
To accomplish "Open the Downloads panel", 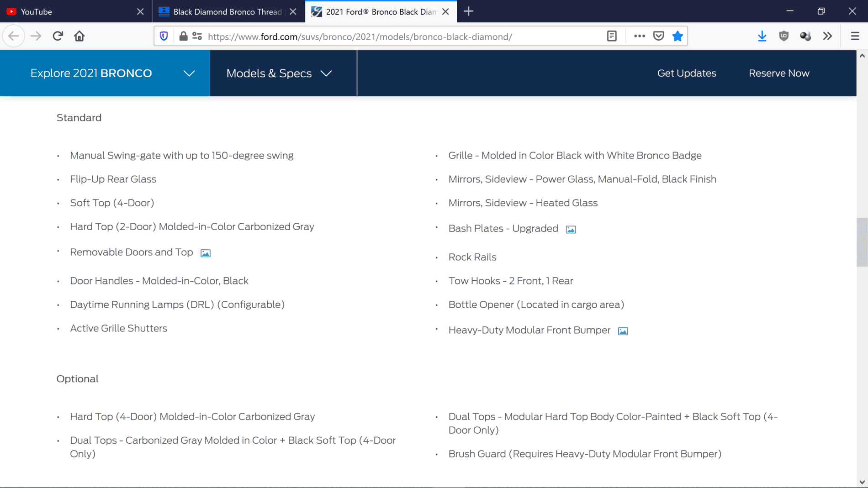I will pos(762,36).
